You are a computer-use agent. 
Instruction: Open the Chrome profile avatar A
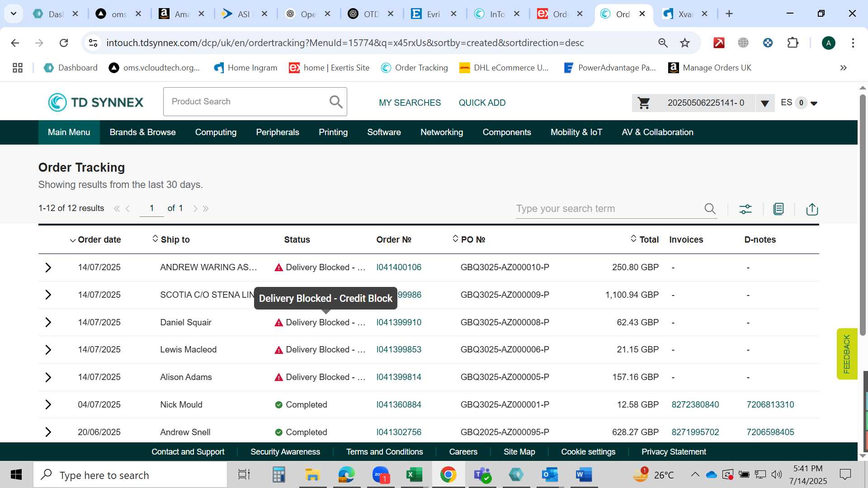[x=828, y=43]
